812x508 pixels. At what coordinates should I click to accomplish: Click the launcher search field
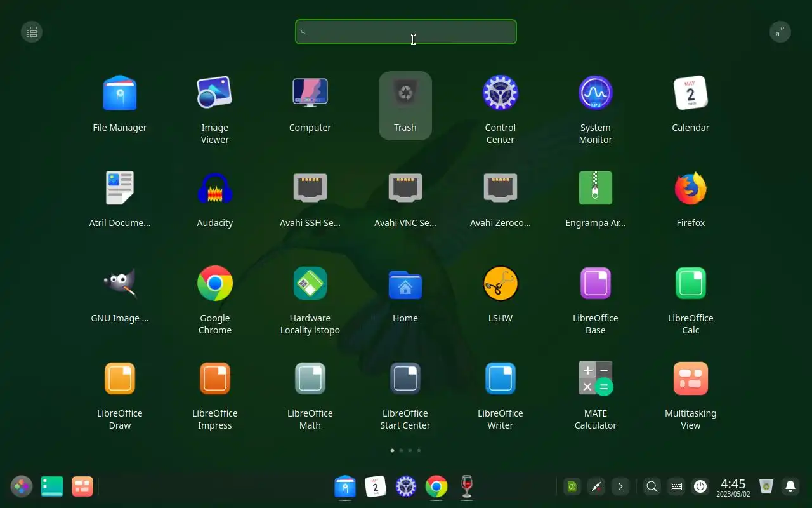[406, 32]
